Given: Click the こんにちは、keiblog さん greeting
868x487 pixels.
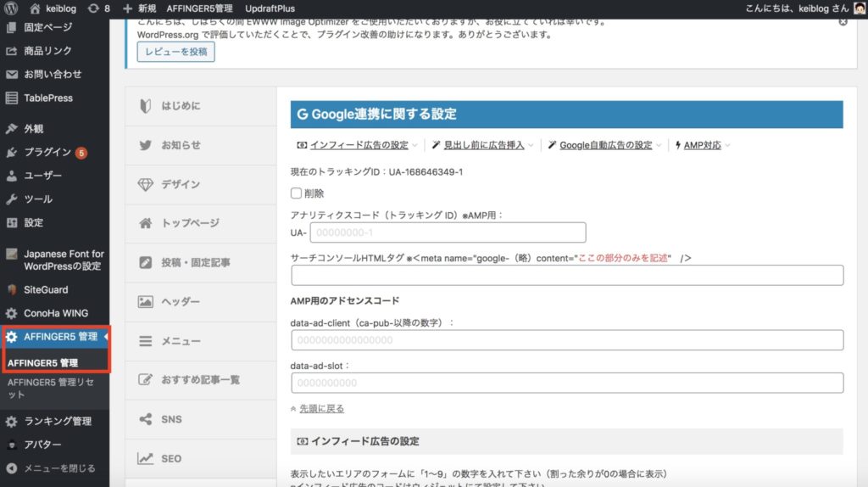Looking at the screenshot, I should click(x=797, y=8).
